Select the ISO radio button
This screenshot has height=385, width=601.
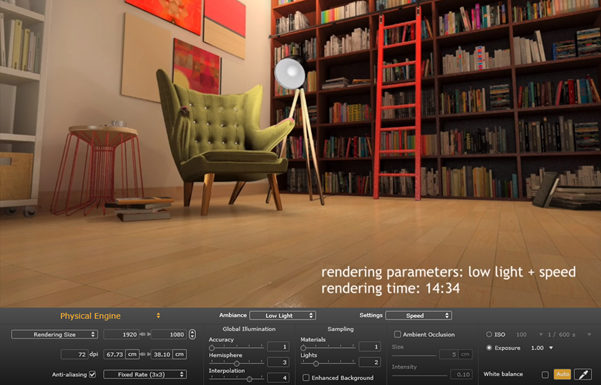(489, 334)
